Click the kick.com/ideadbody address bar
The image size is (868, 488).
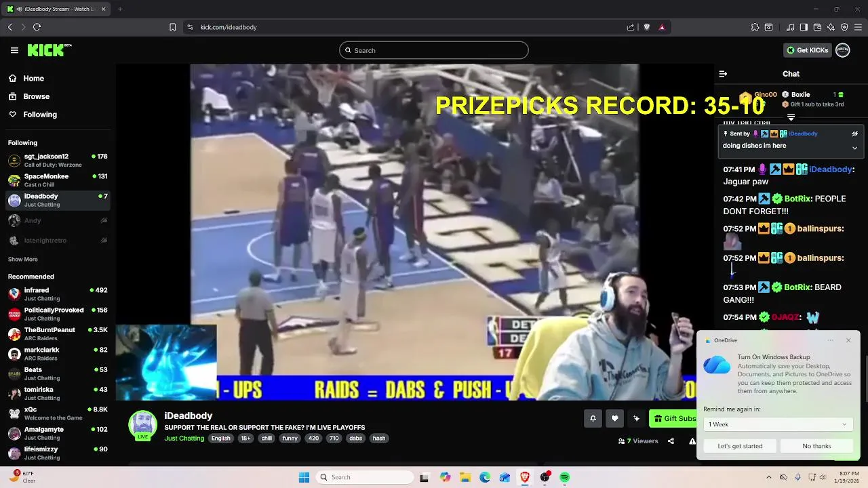(407, 27)
